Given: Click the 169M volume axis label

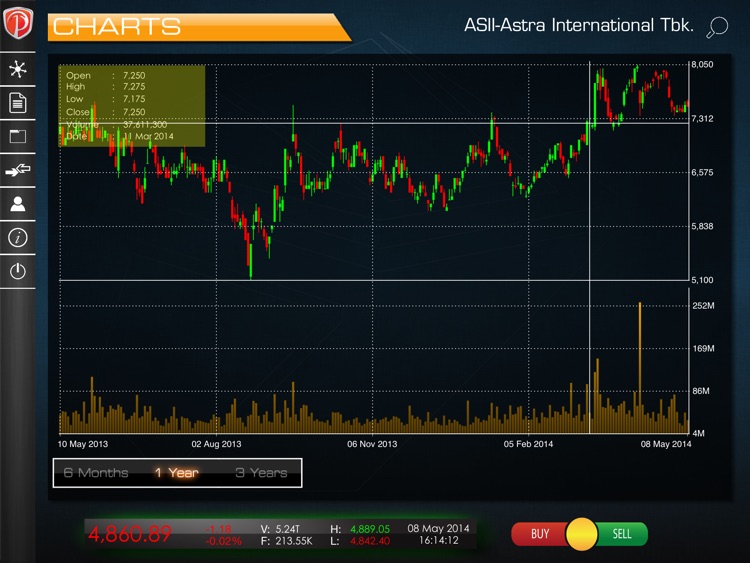Looking at the screenshot, I should pos(704,349).
